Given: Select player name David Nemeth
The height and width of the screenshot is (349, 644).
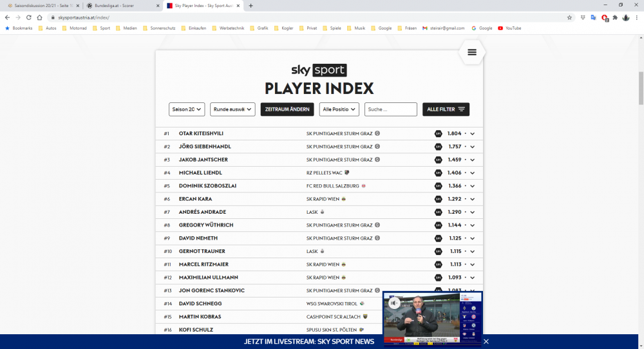Looking at the screenshot, I should coord(198,238).
